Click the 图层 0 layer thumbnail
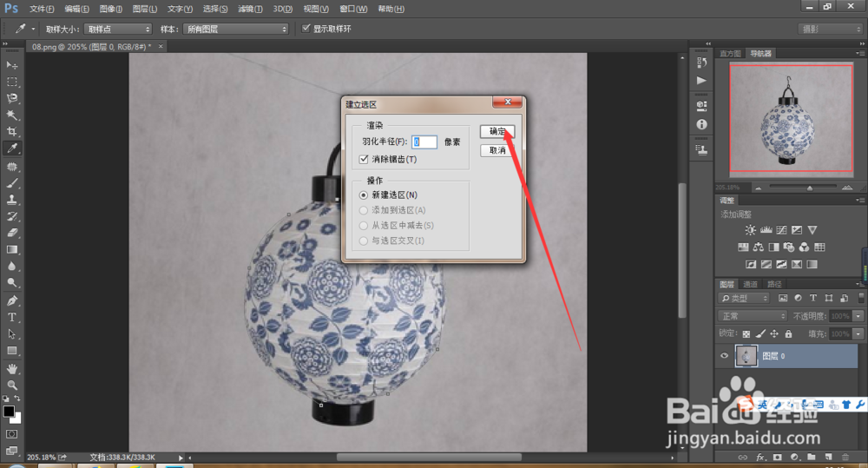The height and width of the screenshot is (468, 868). (746, 356)
